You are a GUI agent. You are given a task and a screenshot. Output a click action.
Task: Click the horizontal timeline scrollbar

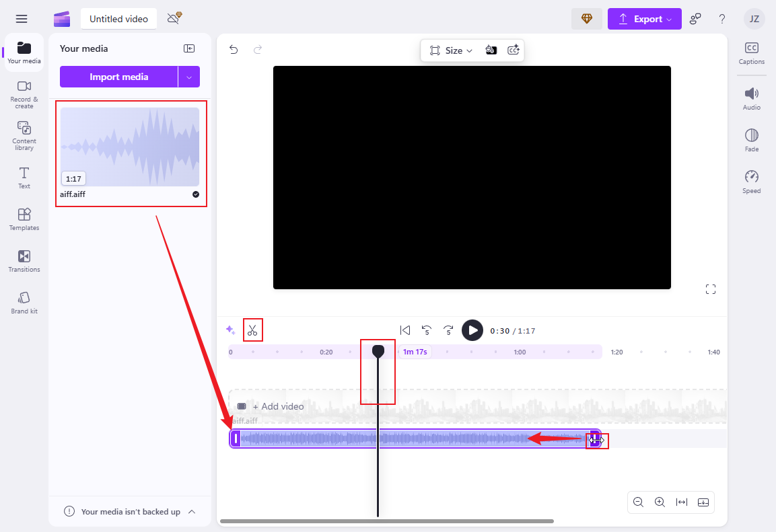pyautogui.click(x=386, y=521)
